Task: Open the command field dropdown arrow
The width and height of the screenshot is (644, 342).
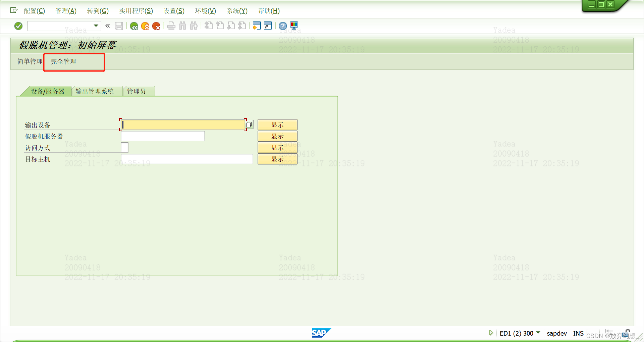Action: 96,26
